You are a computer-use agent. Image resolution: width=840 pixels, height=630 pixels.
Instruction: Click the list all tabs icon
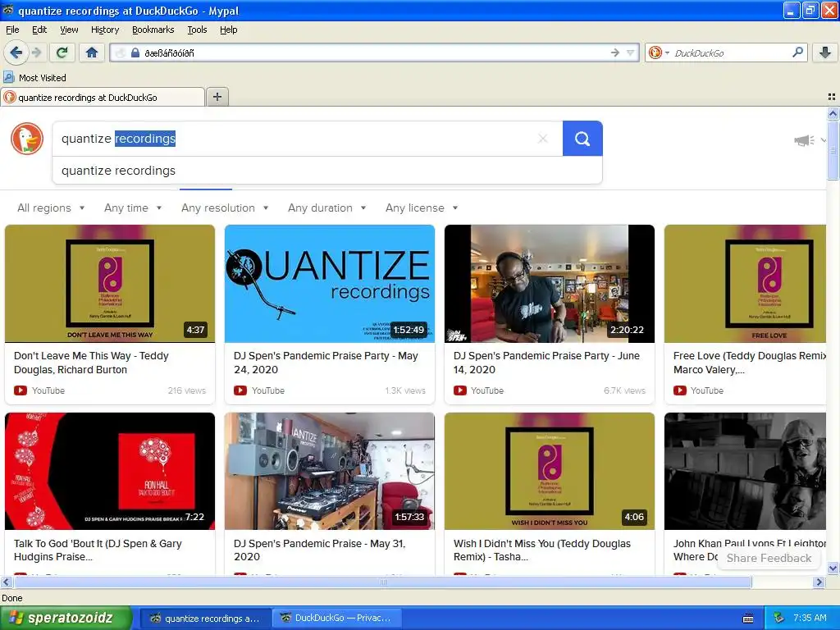(832, 97)
